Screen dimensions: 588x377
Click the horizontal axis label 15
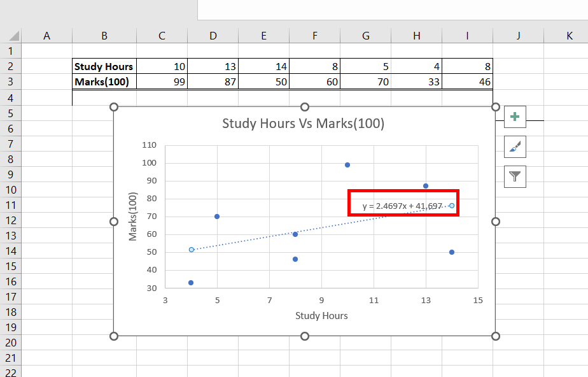[x=478, y=300]
